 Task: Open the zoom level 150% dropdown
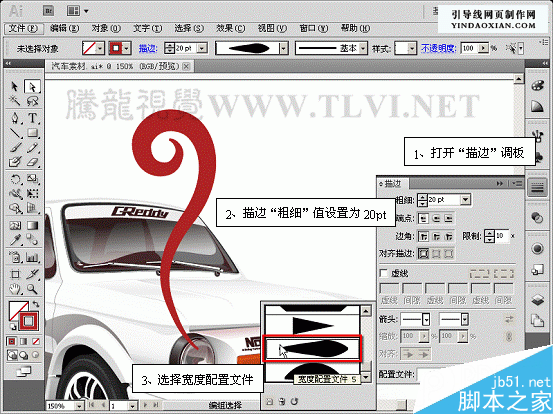(x=79, y=406)
